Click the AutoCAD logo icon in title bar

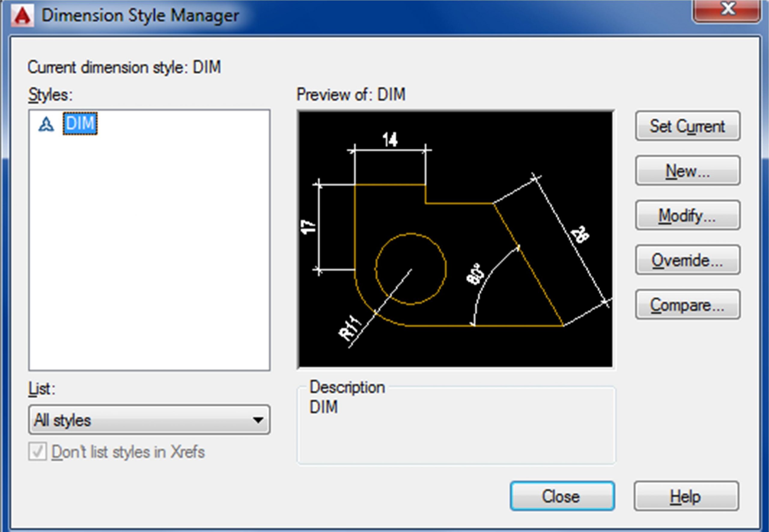(x=23, y=16)
